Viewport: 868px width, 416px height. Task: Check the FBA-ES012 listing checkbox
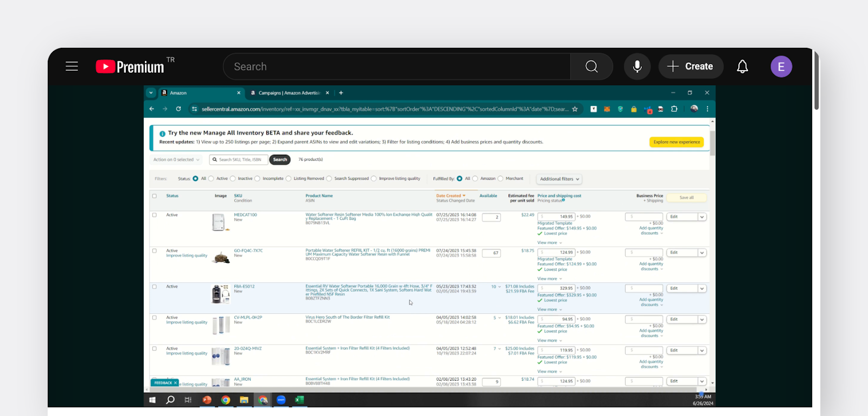click(155, 287)
